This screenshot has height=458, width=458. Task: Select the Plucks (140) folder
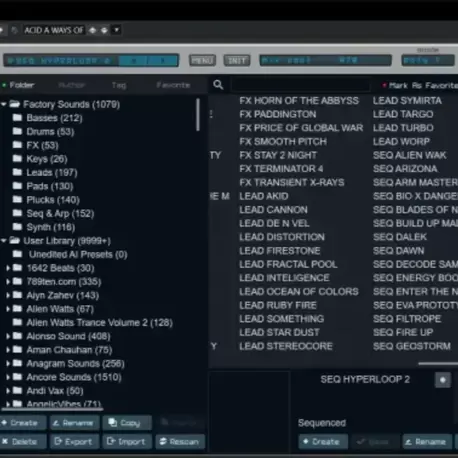click(x=53, y=200)
